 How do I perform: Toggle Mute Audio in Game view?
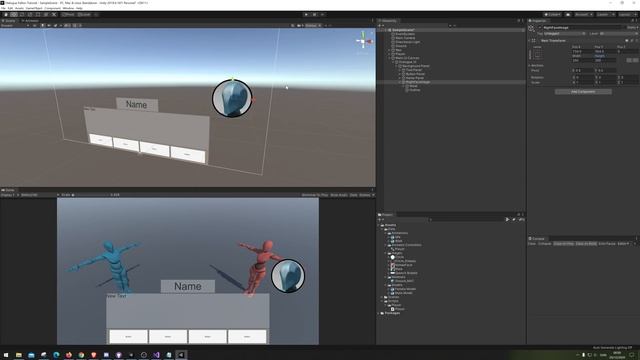338,195
